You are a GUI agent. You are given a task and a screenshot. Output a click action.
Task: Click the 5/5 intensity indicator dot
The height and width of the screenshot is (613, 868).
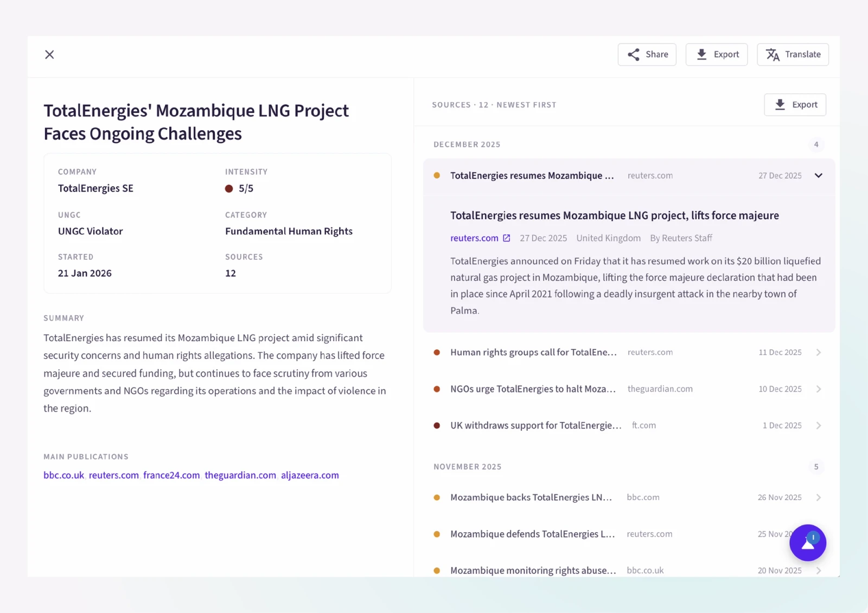click(229, 189)
